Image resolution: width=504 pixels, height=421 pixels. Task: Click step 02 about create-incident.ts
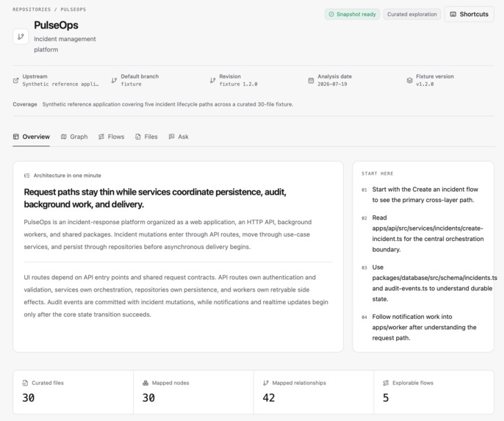coord(428,234)
